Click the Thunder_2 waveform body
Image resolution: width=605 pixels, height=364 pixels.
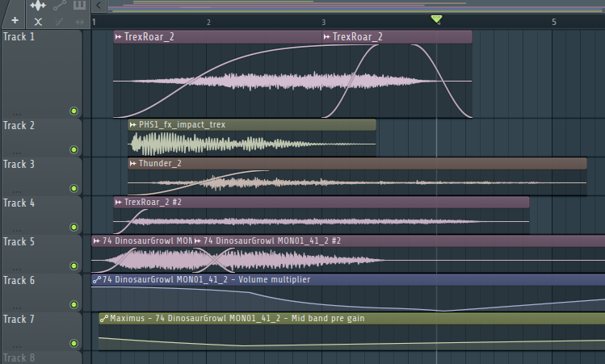pos(357,182)
